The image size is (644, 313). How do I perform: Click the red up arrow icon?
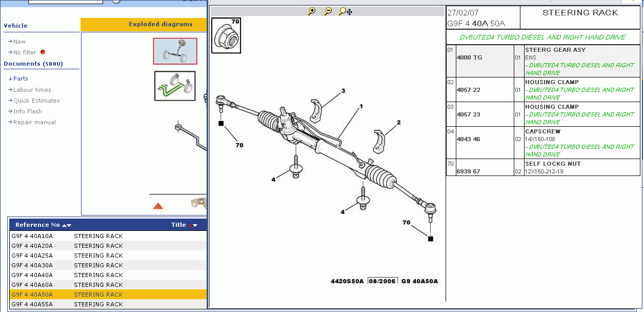[158, 206]
